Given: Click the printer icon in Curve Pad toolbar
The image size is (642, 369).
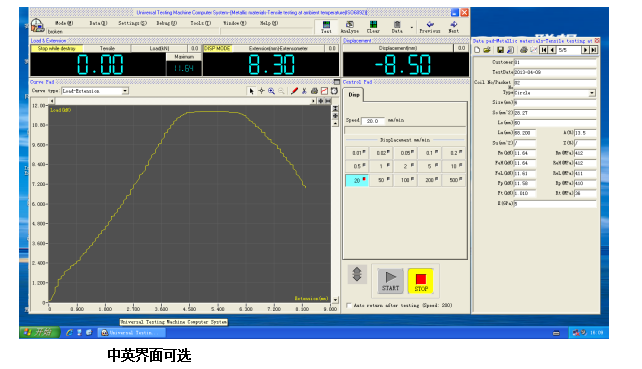Looking at the screenshot, I should click(314, 91).
